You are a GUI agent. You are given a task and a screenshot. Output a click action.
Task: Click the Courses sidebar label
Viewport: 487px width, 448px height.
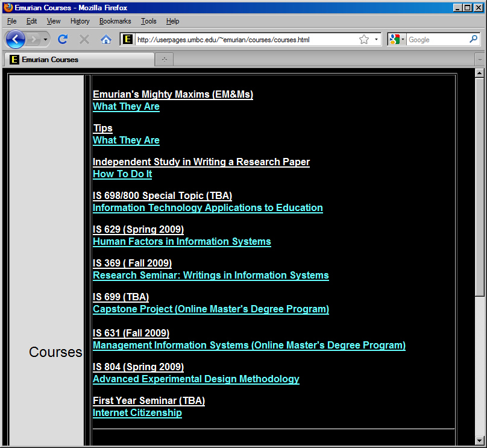[55, 352]
